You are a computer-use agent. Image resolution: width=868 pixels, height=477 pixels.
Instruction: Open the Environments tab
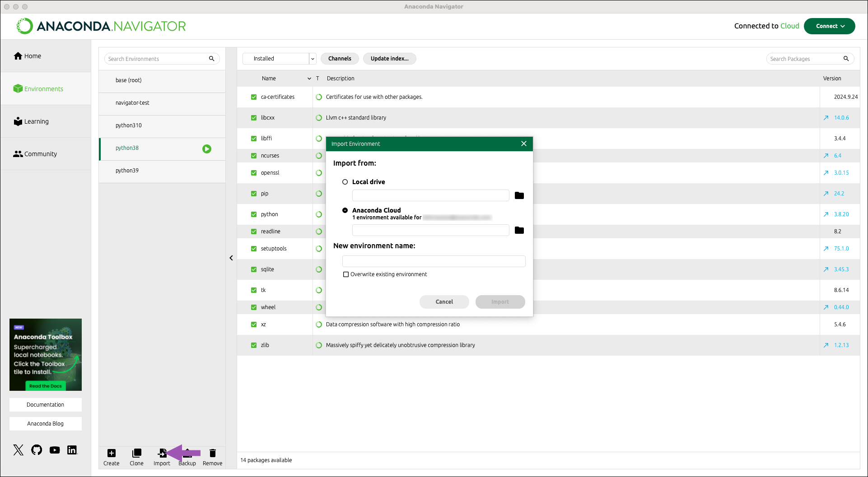(x=46, y=89)
